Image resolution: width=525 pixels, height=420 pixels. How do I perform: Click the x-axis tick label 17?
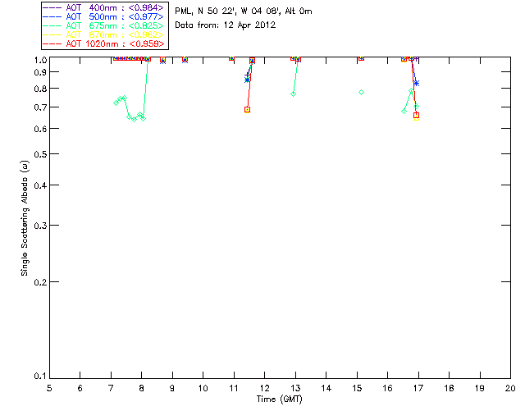[x=418, y=388]
